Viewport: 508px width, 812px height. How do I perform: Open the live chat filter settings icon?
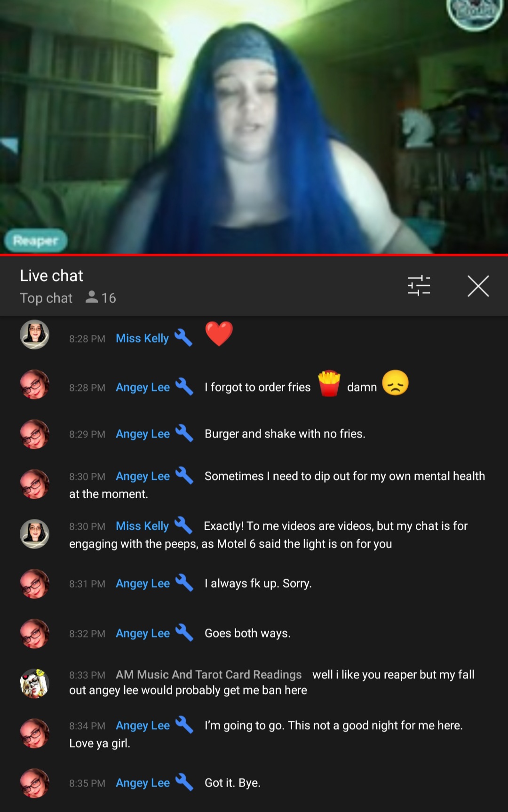[419, 286]
